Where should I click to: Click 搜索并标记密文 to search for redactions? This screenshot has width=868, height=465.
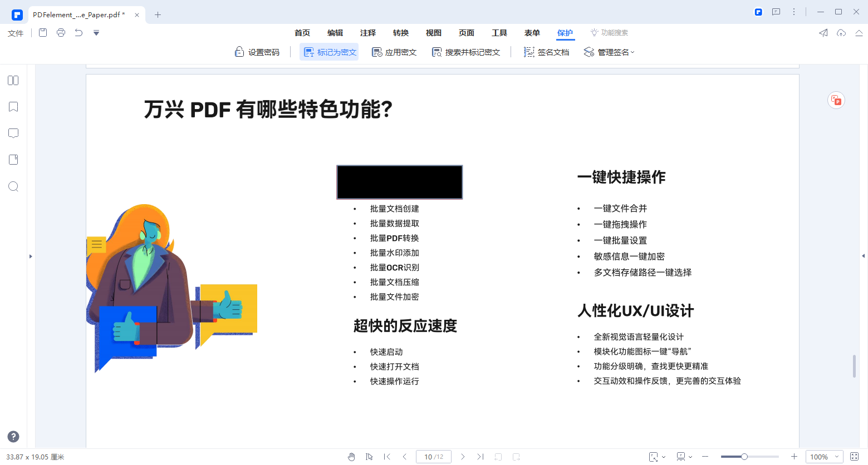pos(467,51)
